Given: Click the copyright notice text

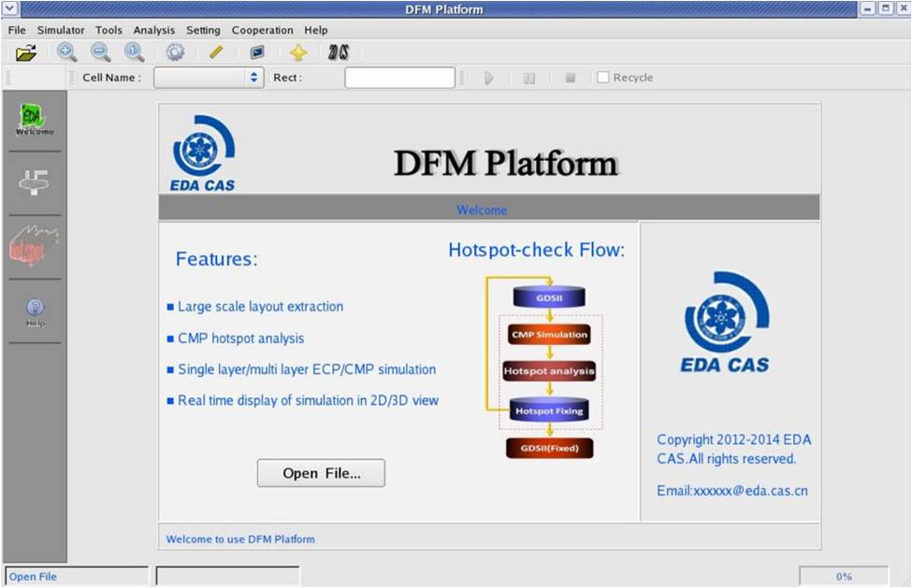Looking at the screenshot, I should [x=734, y=449].
